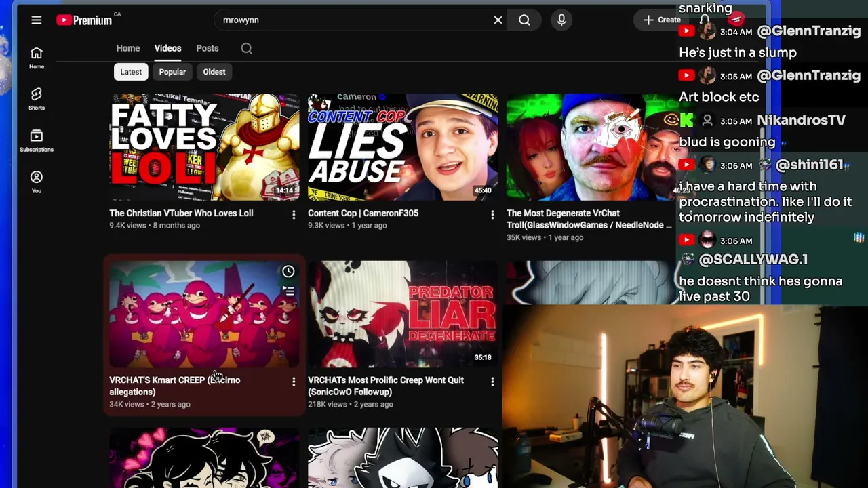The width and height of the screenshot is (868, 488).
Task: Open title Content Cop | CameronF305
Action: [x=363, y=213]
